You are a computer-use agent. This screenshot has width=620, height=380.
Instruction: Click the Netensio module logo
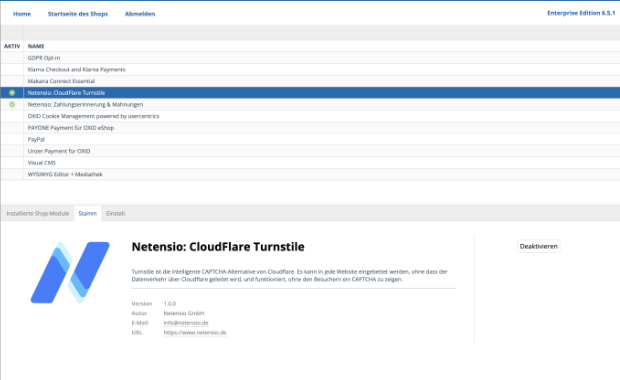click(x=70, y=272)
